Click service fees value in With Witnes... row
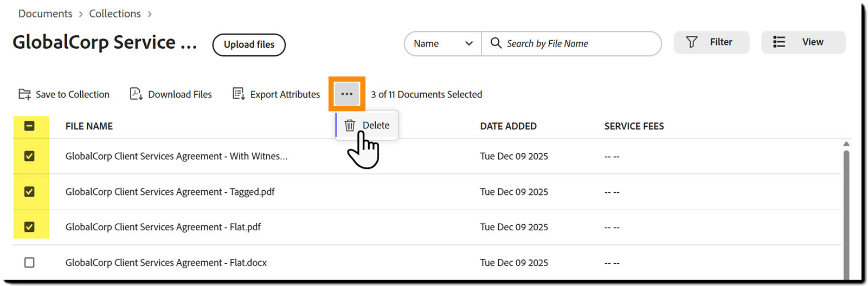The height and width of the screenshot is (286, 868). click(612, 157)
